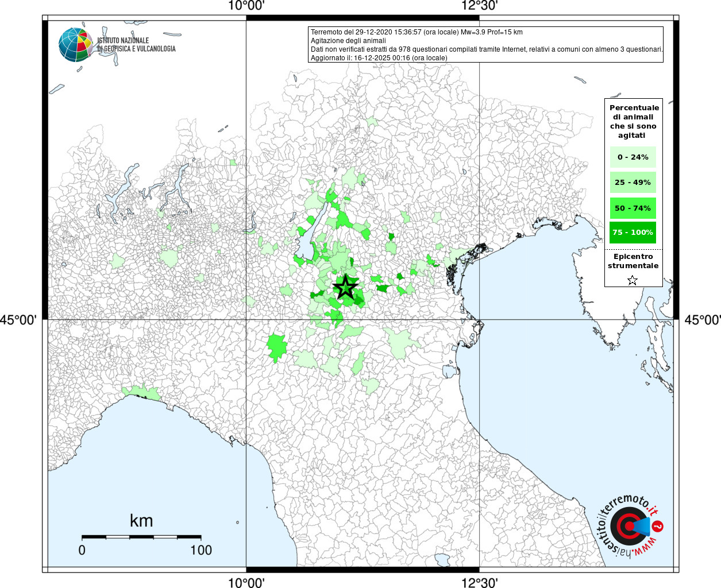Click the 'Percentuale di animali' legend title
Screen dimensions: 721x588
634,121
